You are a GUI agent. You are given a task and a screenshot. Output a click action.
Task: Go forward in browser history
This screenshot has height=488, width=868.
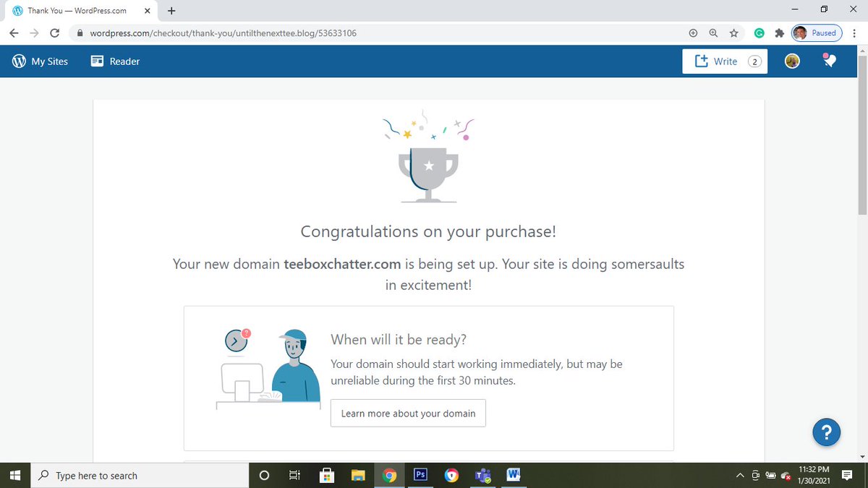click(34, 33)
